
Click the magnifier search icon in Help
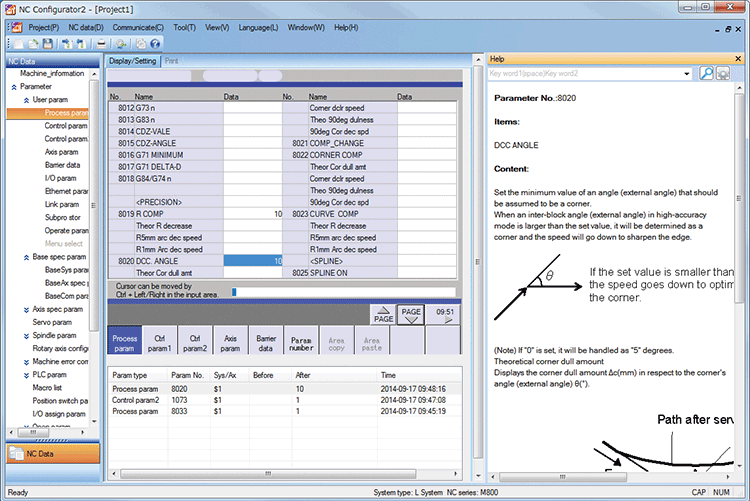(x=706, y=74)
